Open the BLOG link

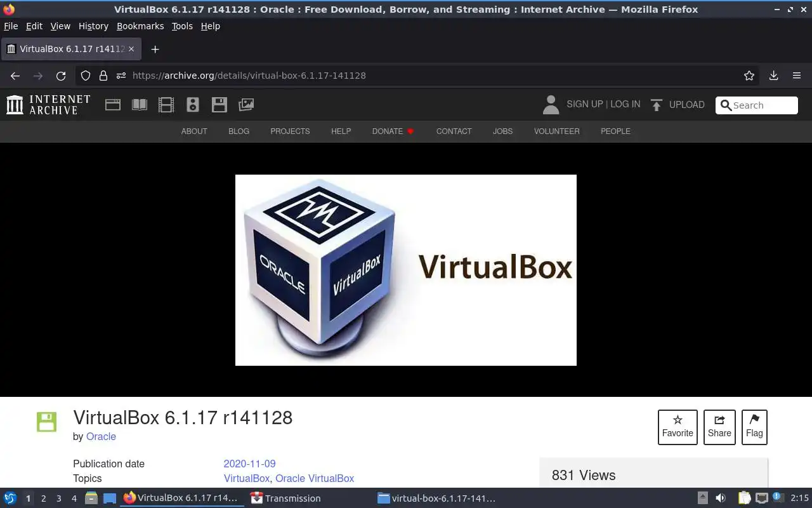[x=239, y=131]
